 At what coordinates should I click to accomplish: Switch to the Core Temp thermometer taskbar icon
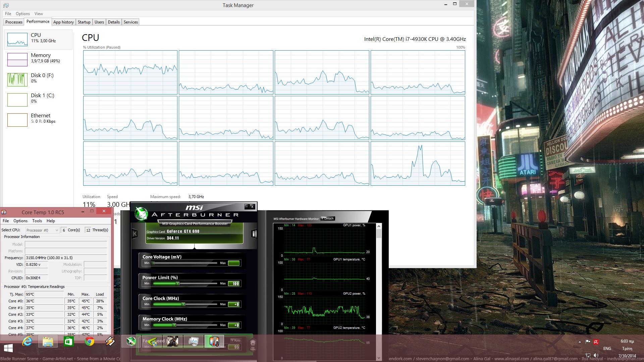tap(214, 342)
